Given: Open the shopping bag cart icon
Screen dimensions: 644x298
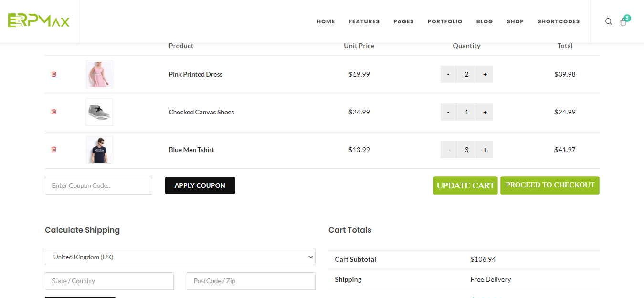Looking at the screenshot, I should point(623,21).
